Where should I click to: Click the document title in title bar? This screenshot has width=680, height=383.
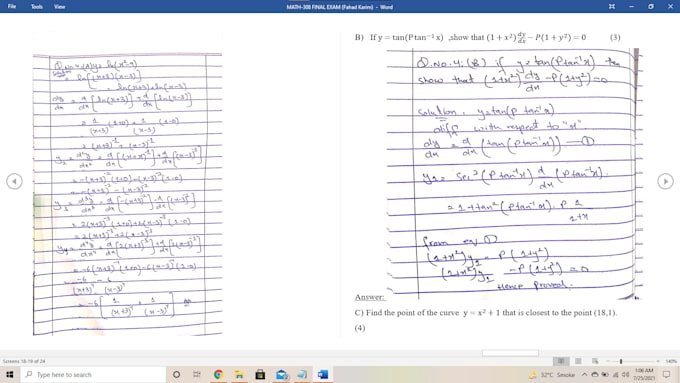(340, 7)
